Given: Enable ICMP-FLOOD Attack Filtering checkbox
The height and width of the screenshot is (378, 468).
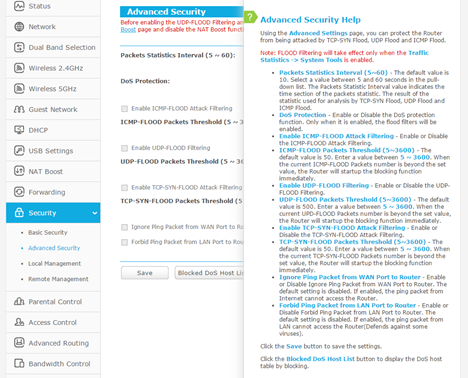Looking at the screenshot, I should pyautogui.click(x=124, y=109).
